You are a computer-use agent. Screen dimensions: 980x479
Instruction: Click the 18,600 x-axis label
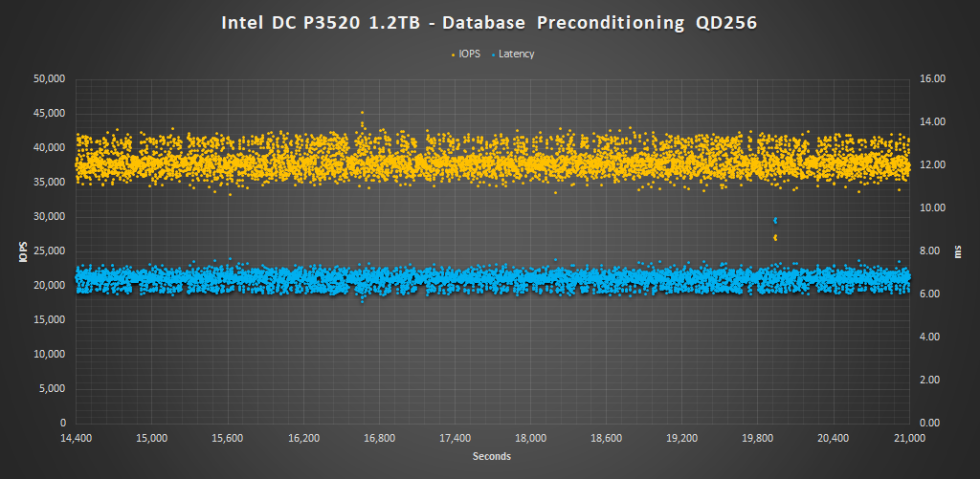pyautogui.click(x=606, y=439)
